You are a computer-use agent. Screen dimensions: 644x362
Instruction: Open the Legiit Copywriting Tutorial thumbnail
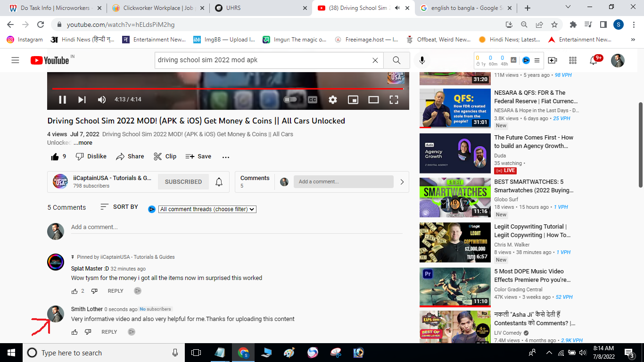coord(455,242)
